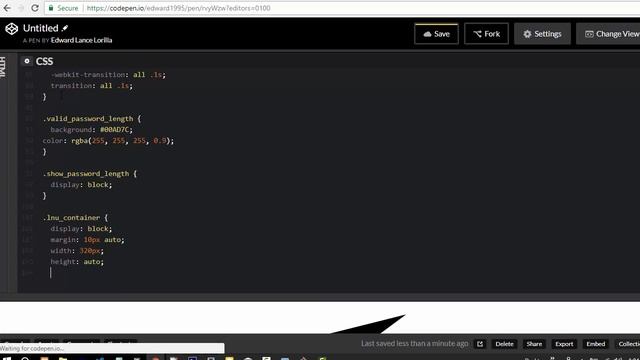The width and height of the screenshot is (640, 360).
Task: Open Edward Lance Lorilla's profile link
Action: tap(81, 40)
